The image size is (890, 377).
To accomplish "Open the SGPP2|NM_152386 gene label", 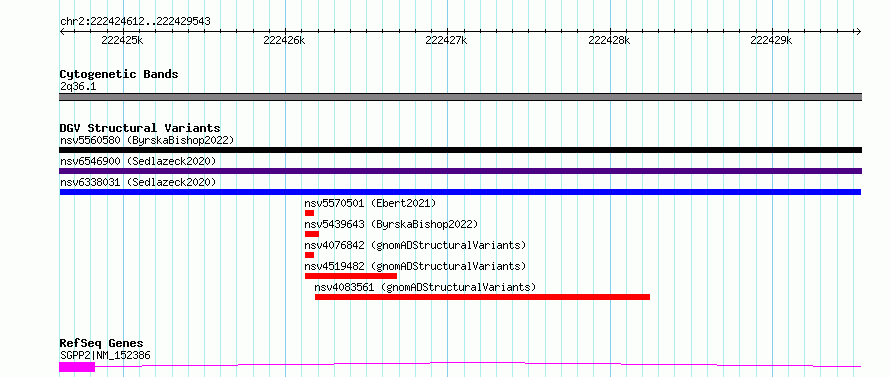I will coord(105,355).
